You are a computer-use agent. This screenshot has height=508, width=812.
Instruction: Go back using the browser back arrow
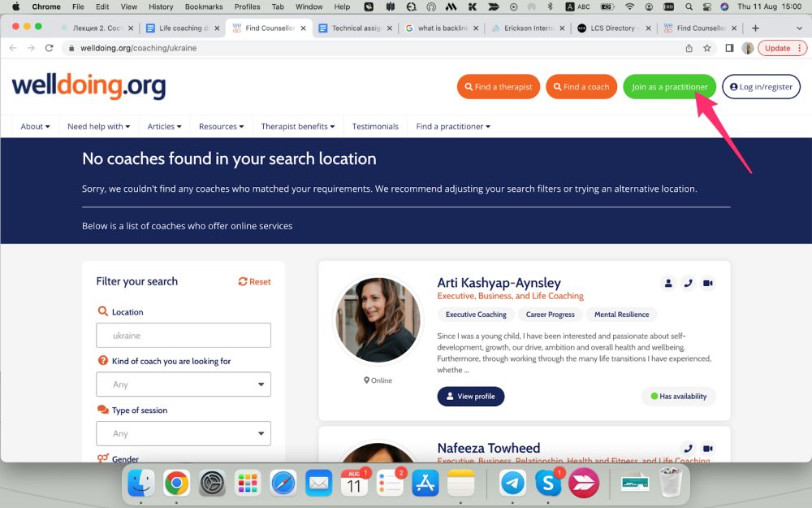pos(13,48)
